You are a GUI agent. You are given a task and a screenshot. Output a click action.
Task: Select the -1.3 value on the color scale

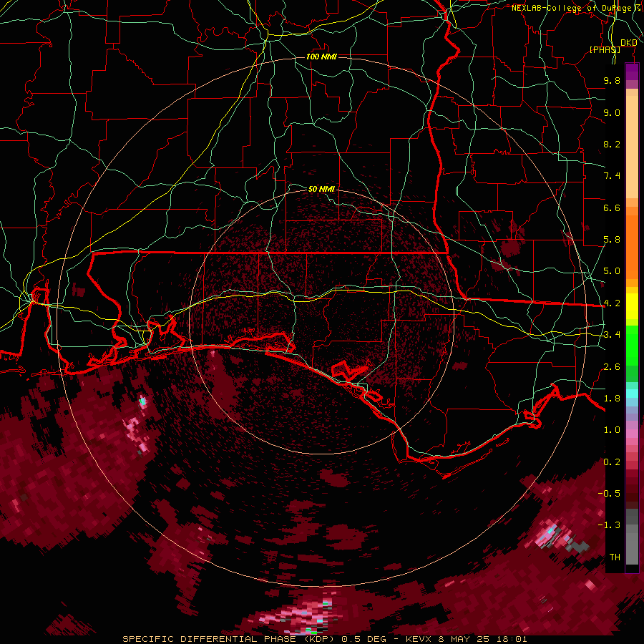pos(610,525)
